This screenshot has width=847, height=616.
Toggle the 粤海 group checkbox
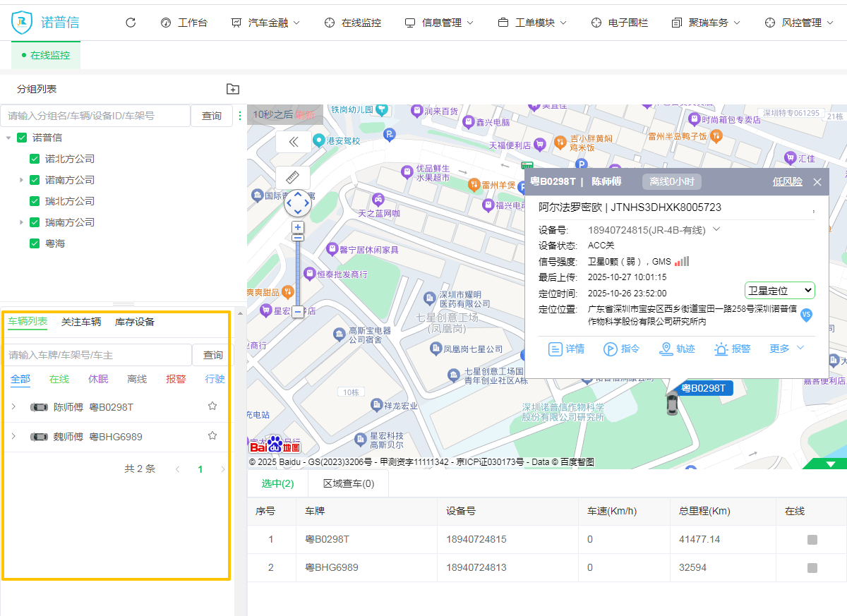(x=35, y=243)
